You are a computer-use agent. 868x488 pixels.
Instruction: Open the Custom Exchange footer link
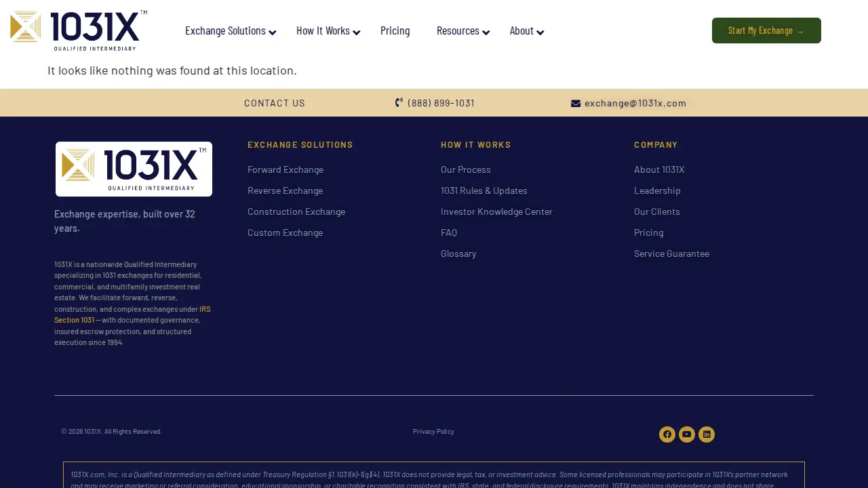tap(285, 232)
